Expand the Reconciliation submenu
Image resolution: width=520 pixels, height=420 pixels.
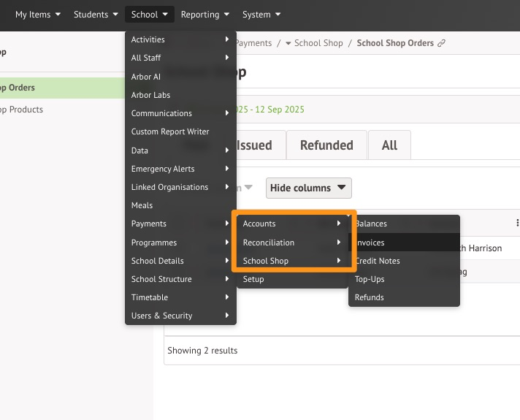click(x=291, y=243)
